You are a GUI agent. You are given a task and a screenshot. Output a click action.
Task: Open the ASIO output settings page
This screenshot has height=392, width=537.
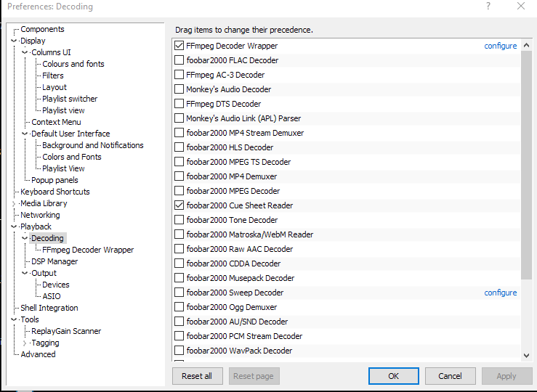tap(52, 296)
